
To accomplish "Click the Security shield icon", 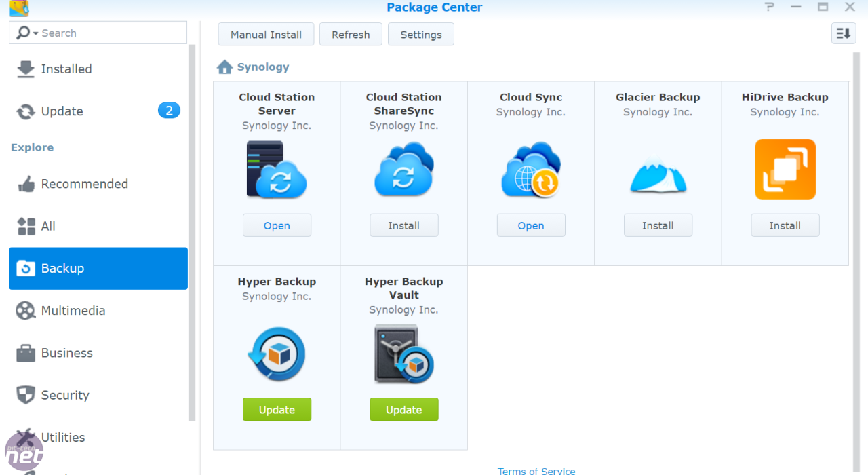I will coord(26,395).
